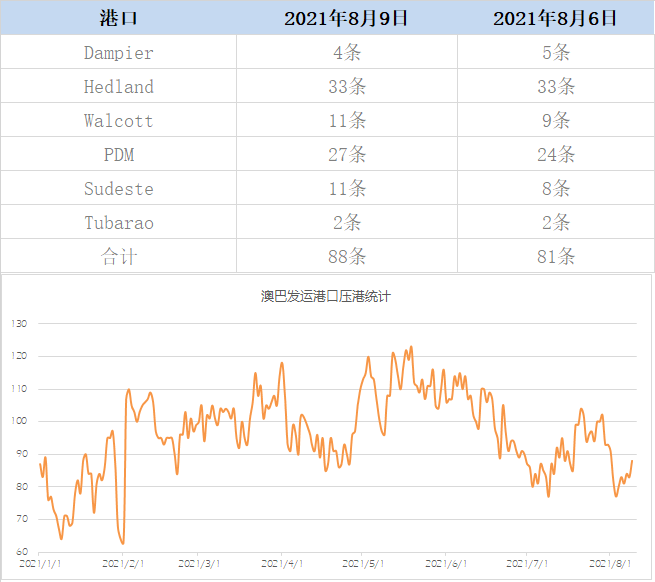Select the 2021/7/1 x-axis date label
This screenshot has width=655, height=582.
[x=527, y=564]
